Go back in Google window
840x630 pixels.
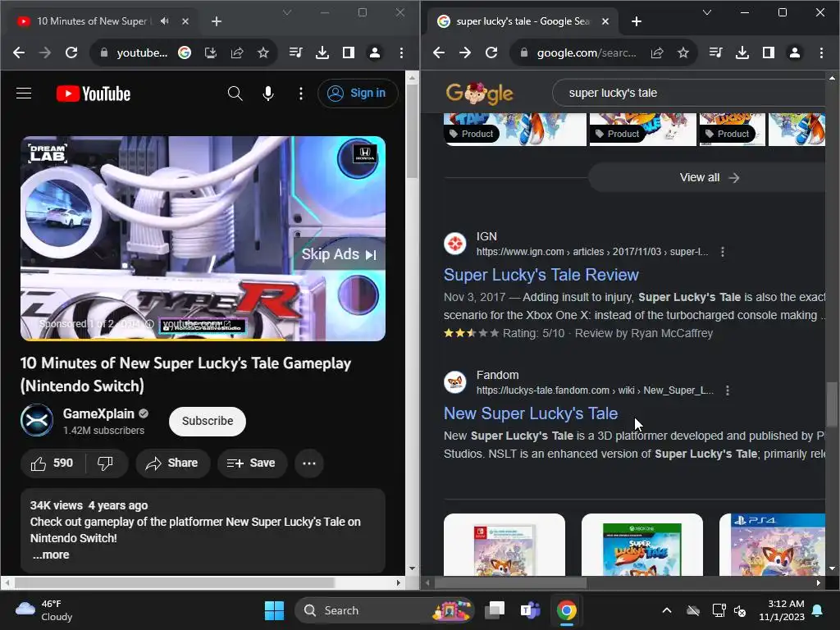point(439,52)
